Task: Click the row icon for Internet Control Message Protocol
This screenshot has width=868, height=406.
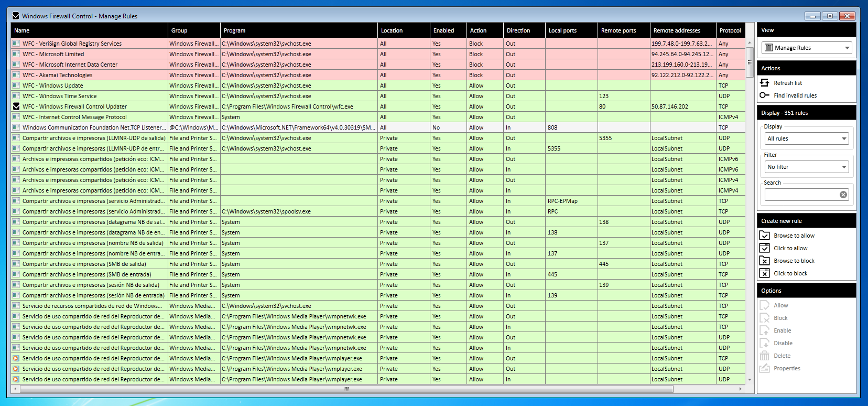Action: [16, 117]
